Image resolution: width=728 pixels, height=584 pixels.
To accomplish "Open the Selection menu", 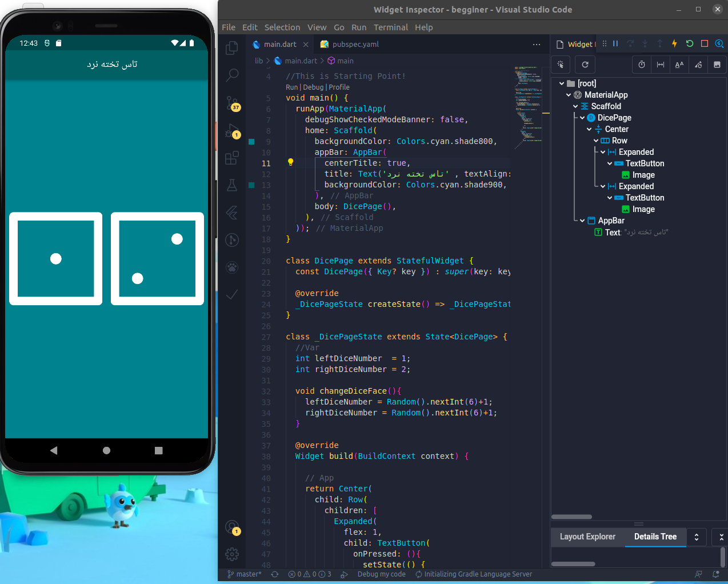I will pos(282,27).
